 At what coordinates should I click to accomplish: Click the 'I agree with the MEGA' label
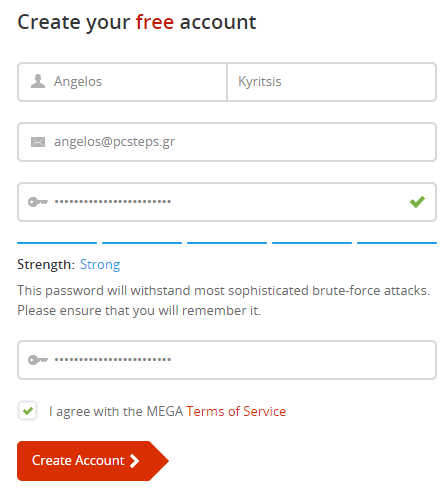pos(116,411)
